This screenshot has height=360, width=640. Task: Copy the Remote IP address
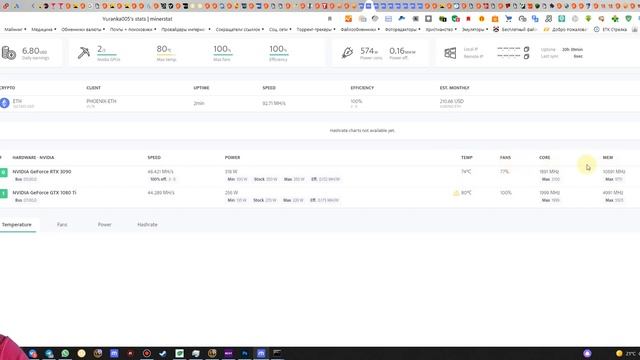(x=527, y=56)
